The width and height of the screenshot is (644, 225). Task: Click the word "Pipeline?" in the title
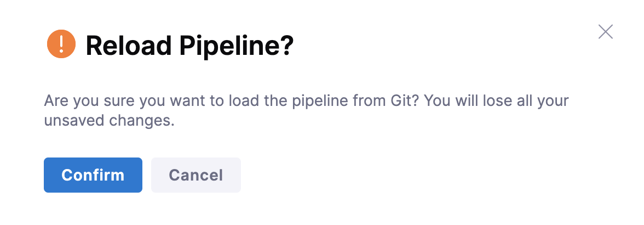point(237,46)
